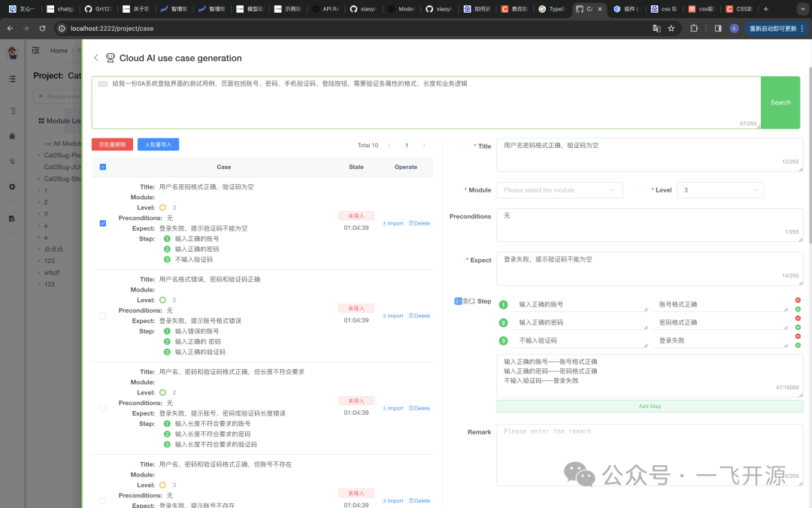Open the Level dropdown showing 3
The height and width of the screenshot is (508, 812).
point(720,190)
